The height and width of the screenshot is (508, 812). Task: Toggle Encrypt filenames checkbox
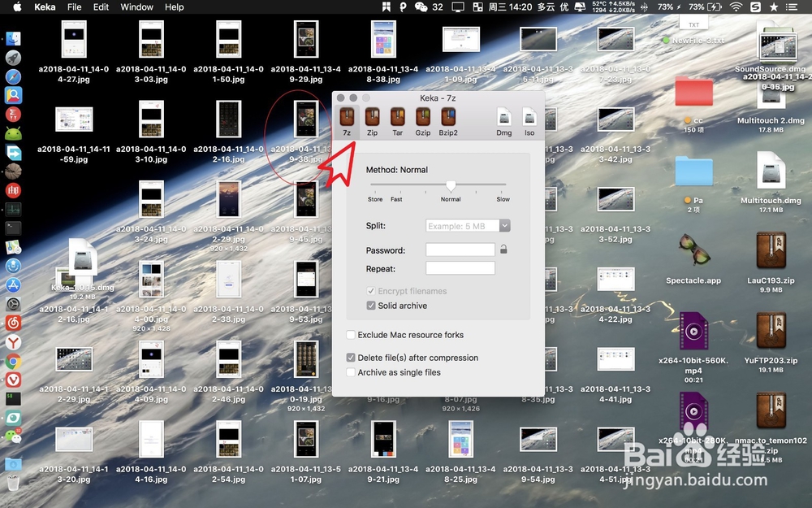[371, 291]
